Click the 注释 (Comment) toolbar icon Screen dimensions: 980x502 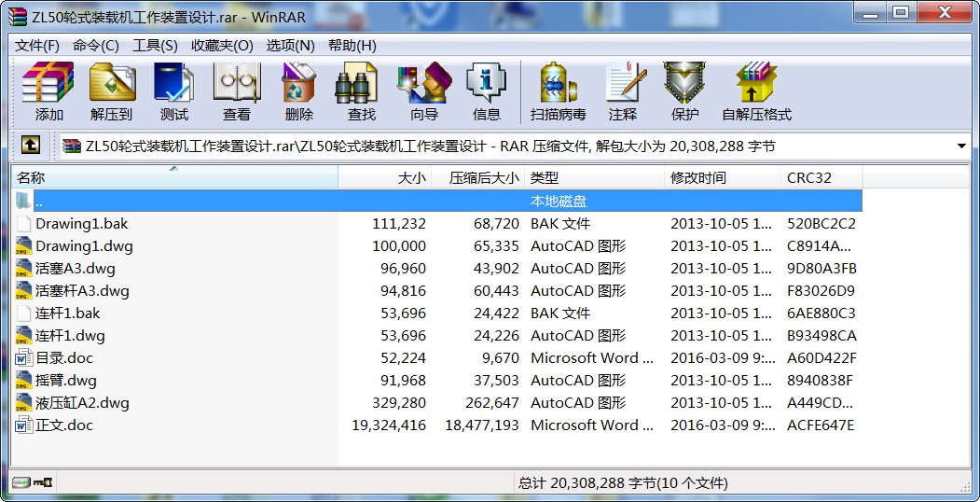[626, 82]
